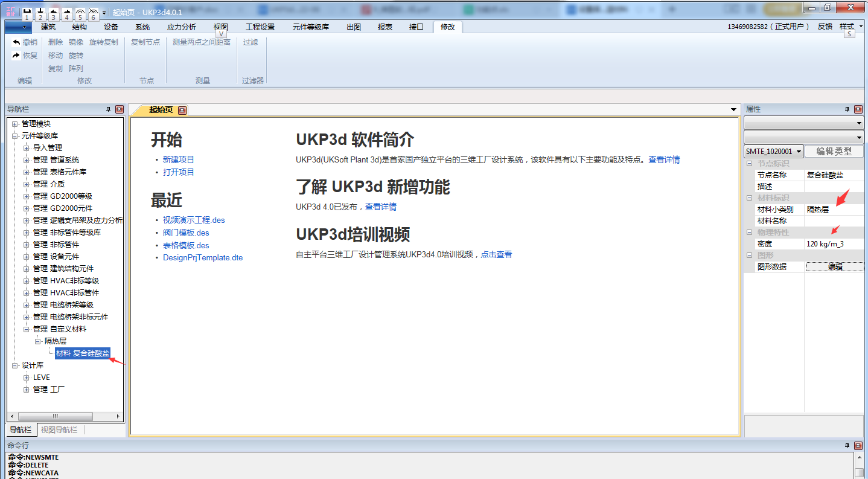
Task: Click the Undo (撤销) arrow icon
Action: tap(16, 42)
